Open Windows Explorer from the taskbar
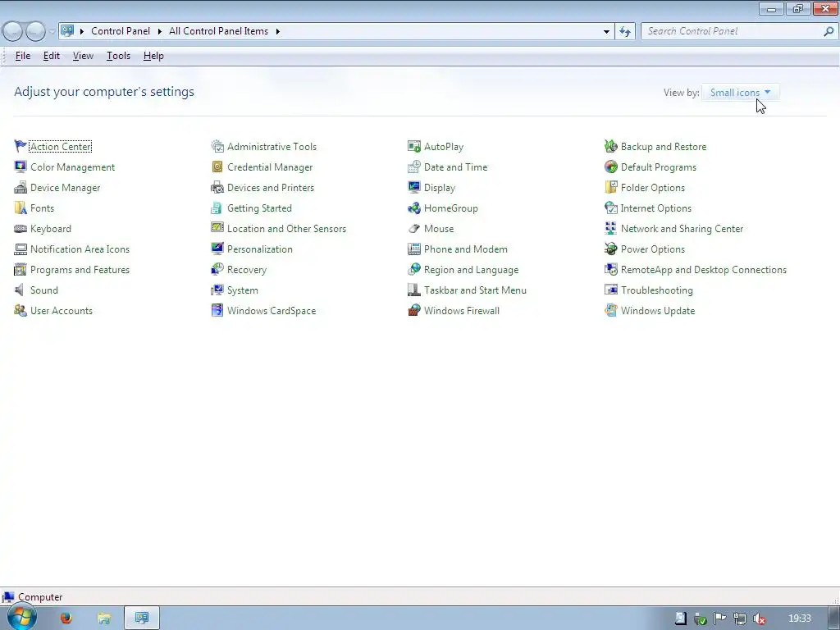 (104, 619)
